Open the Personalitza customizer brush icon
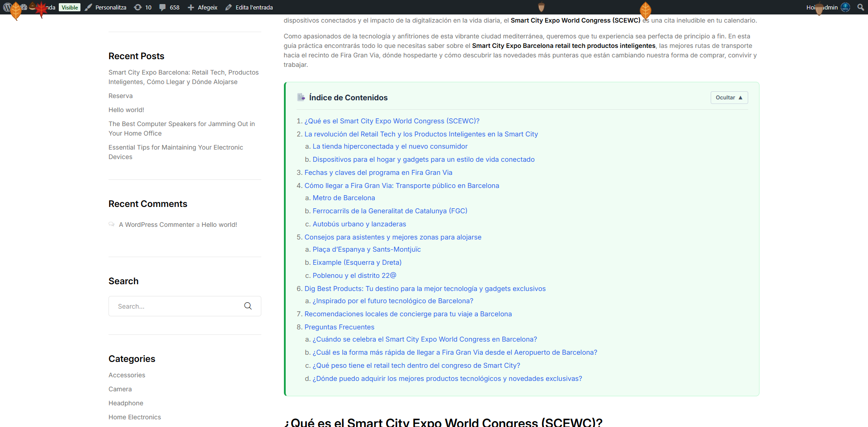Screen dimensions: 868x427 pos(89,7)
